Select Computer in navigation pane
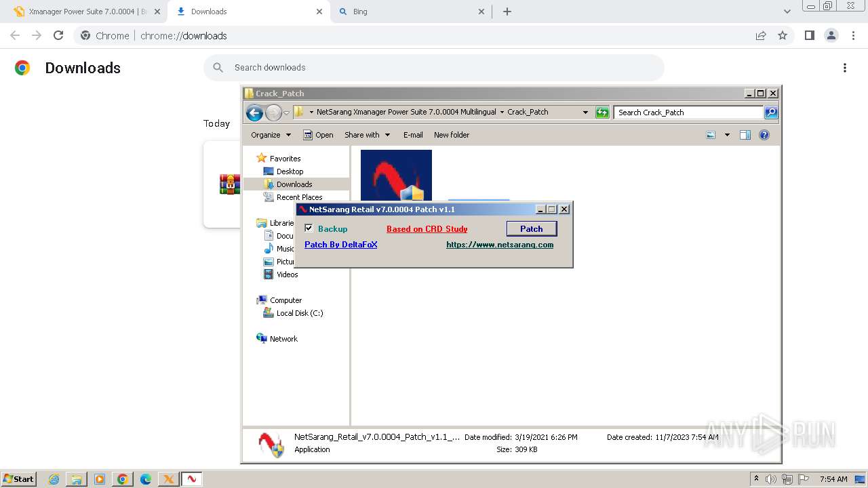The height and width of the screenshot is (488, 868). coord(285,300)
